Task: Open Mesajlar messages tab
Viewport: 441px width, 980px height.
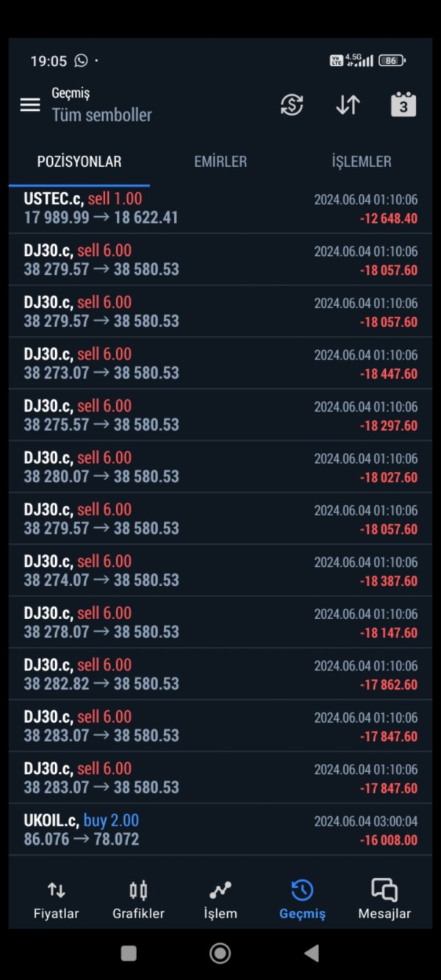Action: tap(384, 900)
